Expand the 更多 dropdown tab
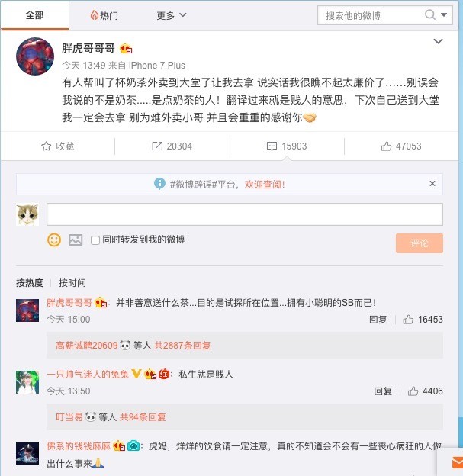The image size is (463, 476). pos(172,15)
